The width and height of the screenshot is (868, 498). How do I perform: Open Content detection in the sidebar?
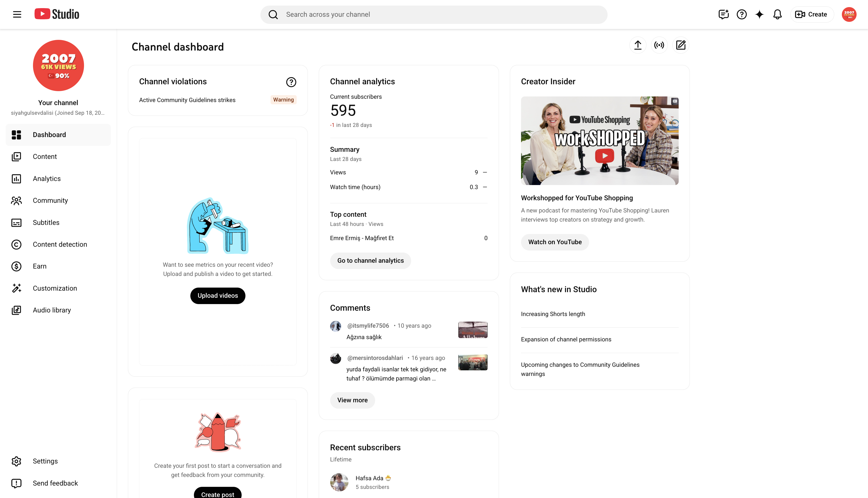point(58,244)
